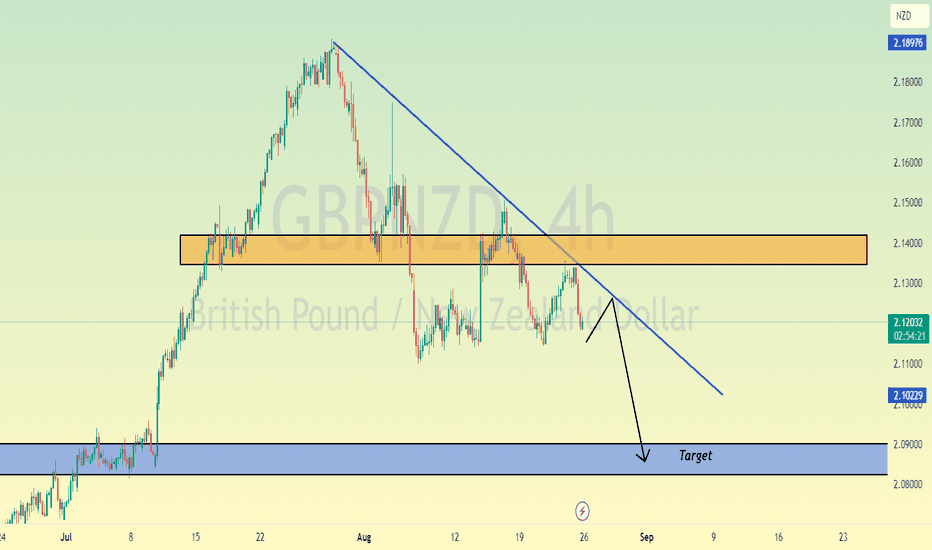
Task: Click the 19 date on time axis
Action: tap(519, 538)
